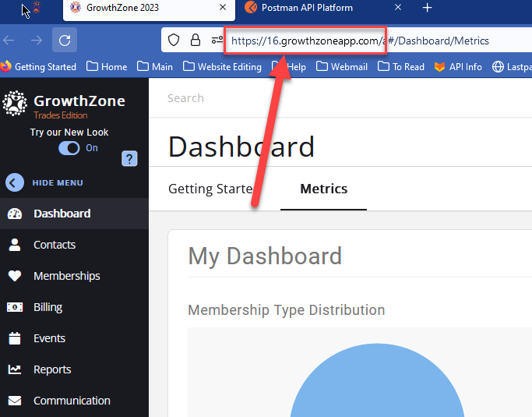Click the Reports chart icon
This screenshot has height=417, width=532.
click(14, 369)
